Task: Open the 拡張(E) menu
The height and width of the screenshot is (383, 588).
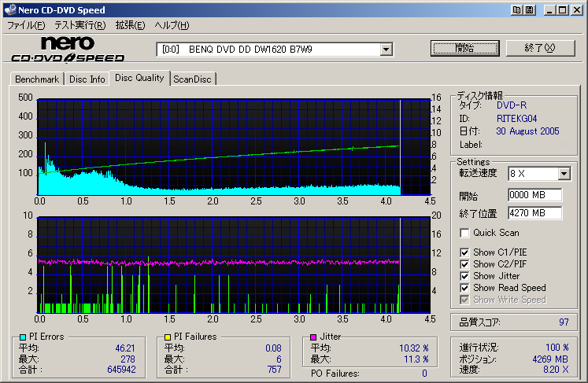Action: [x=130, y=25]
